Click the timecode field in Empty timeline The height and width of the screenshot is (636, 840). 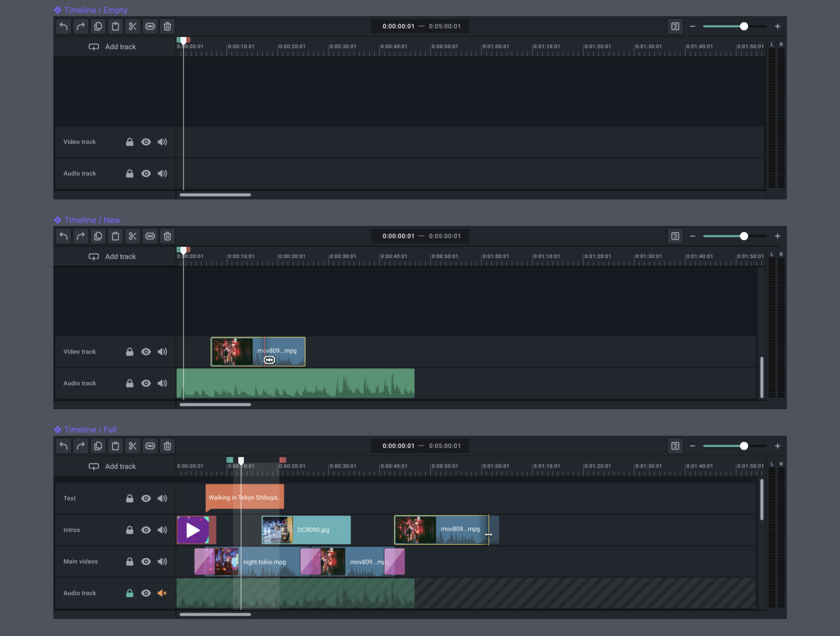pyautogui.click(x=420, y=26)
